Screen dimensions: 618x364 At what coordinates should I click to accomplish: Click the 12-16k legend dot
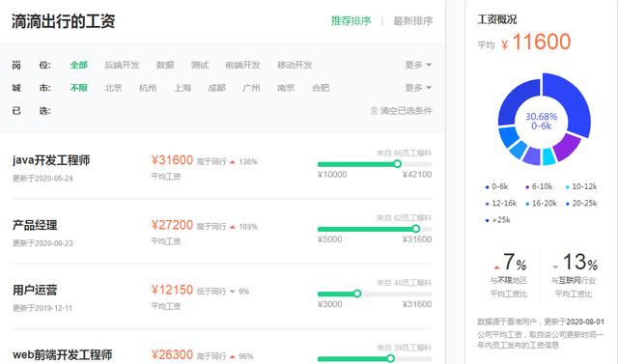coord(487,204)
